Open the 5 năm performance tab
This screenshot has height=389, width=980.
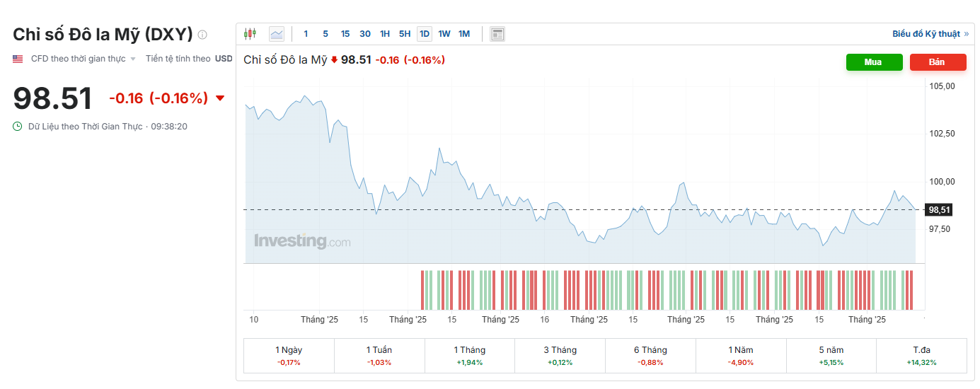tap(831, 356)
